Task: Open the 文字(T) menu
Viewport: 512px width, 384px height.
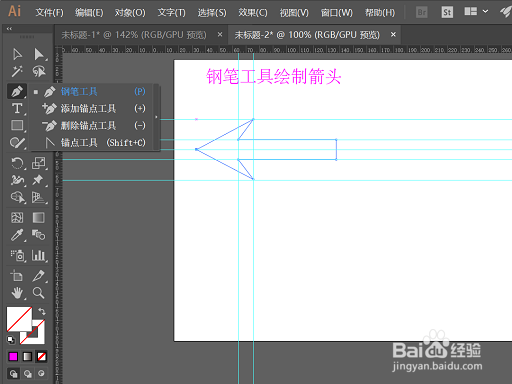Action: click(x=171, y=13)
